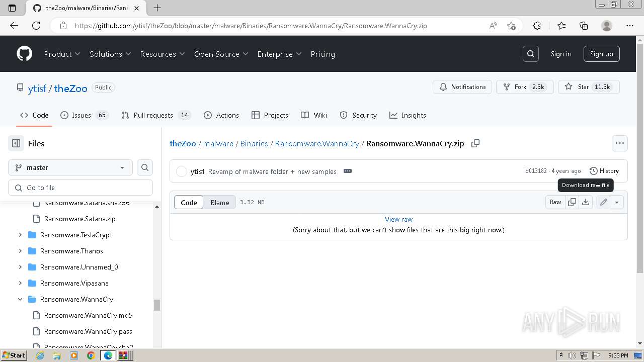
Task: Expand Ransomware.Thanos folder
Action: coord(20,251)
